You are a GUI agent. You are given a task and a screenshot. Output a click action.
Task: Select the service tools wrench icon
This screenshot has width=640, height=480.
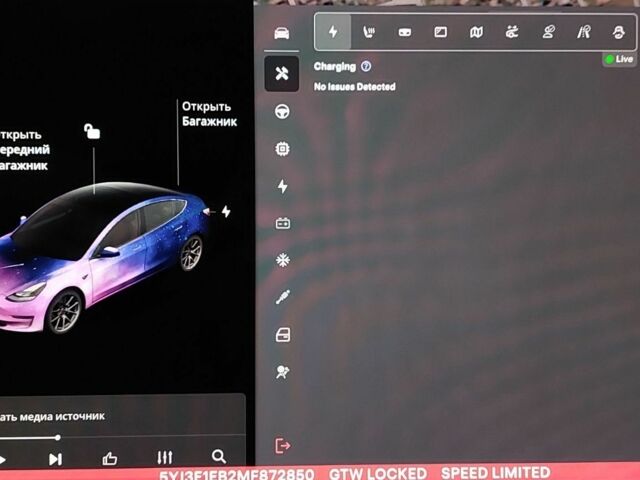click(x=282, y=73)
